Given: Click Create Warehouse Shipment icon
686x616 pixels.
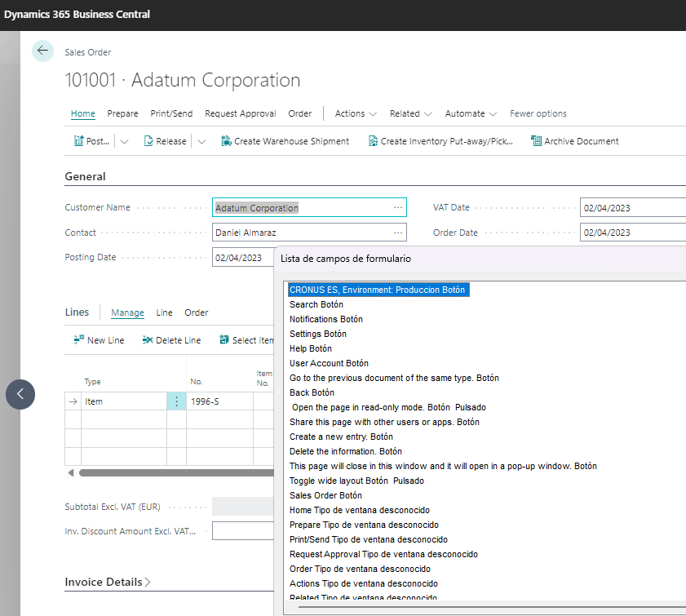Looking at the screenshot, I should pos(227,141).
